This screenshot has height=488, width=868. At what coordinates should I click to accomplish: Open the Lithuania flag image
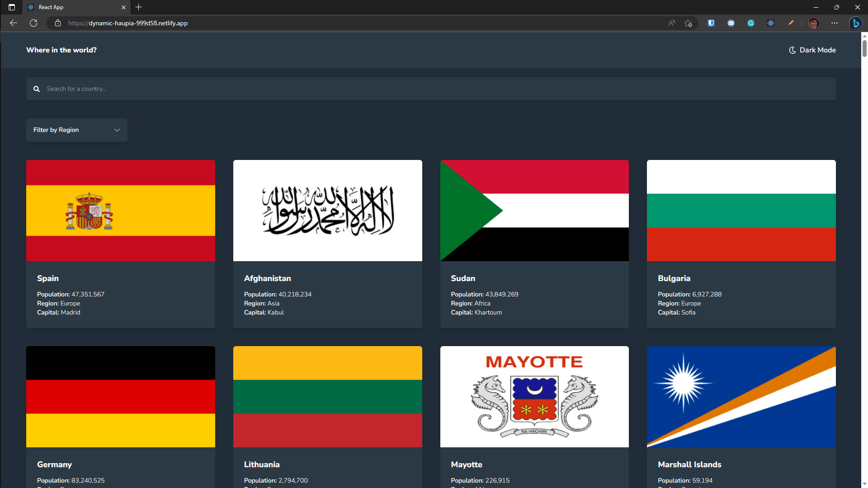pos(328,397)
